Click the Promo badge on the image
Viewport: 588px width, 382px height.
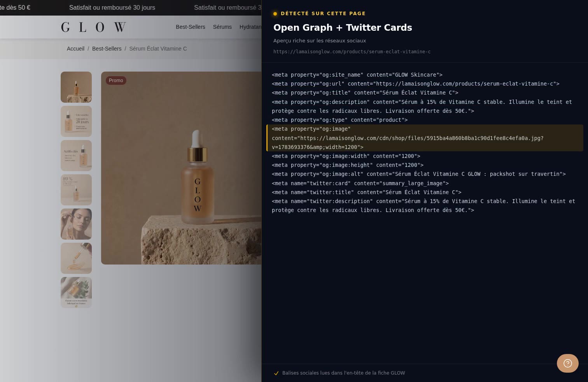click(x=116, y=81)
